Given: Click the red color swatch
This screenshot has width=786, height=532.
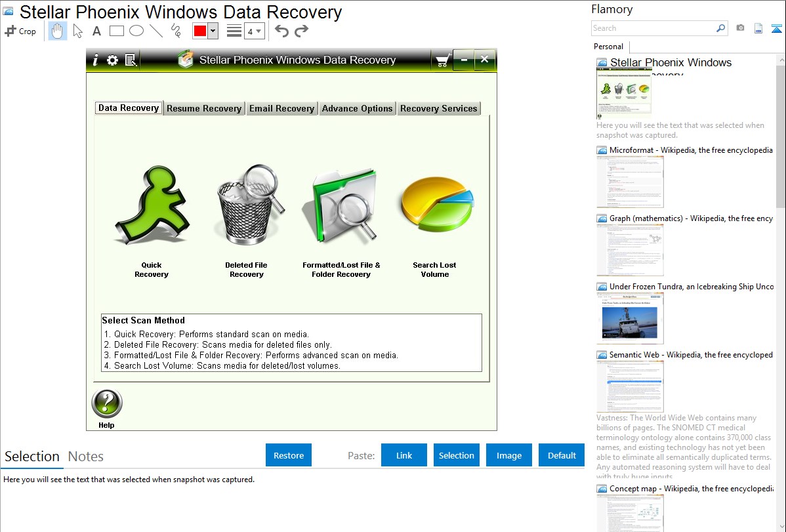Looking at the screenshot, I should click(x=199, y=31).
